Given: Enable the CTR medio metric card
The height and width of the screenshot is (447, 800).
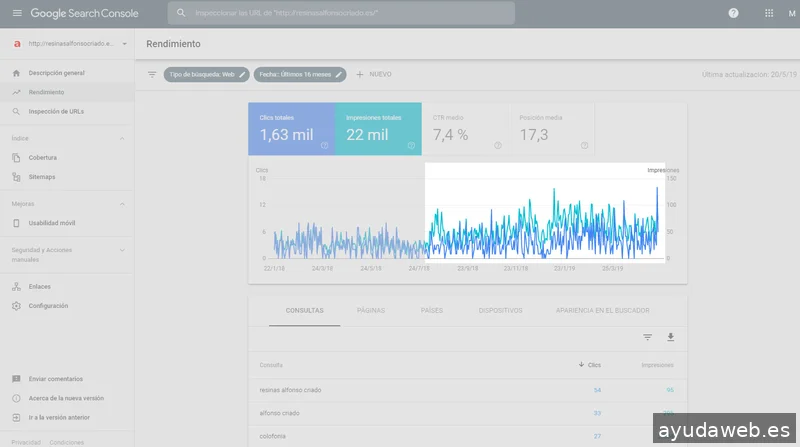Looking at the screenshot, I should click(462, 129).
